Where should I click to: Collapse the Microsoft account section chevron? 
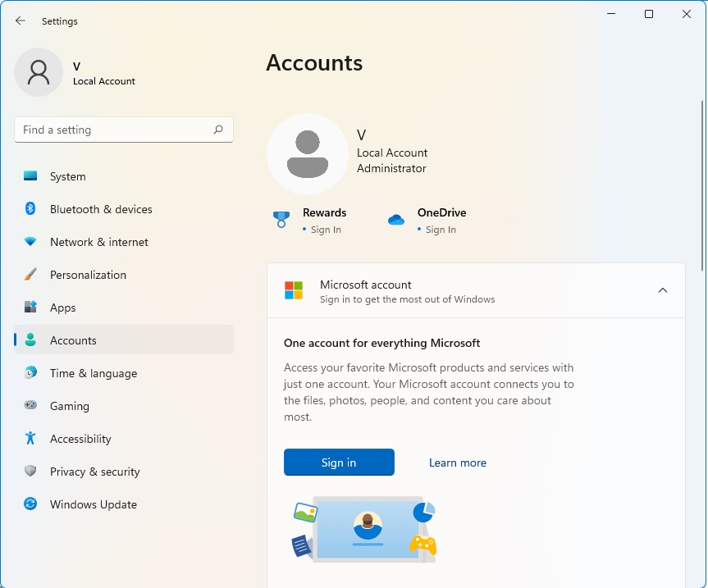tap(662, 290)
